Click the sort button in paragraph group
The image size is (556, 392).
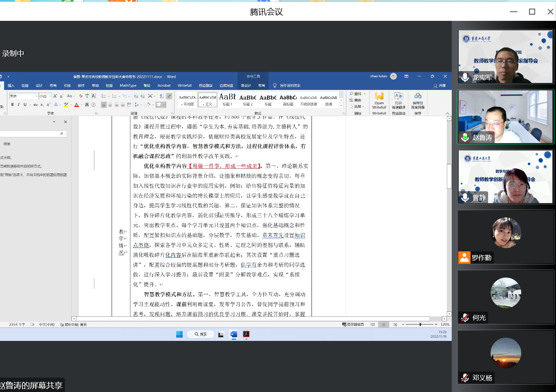tap(161, 96)
